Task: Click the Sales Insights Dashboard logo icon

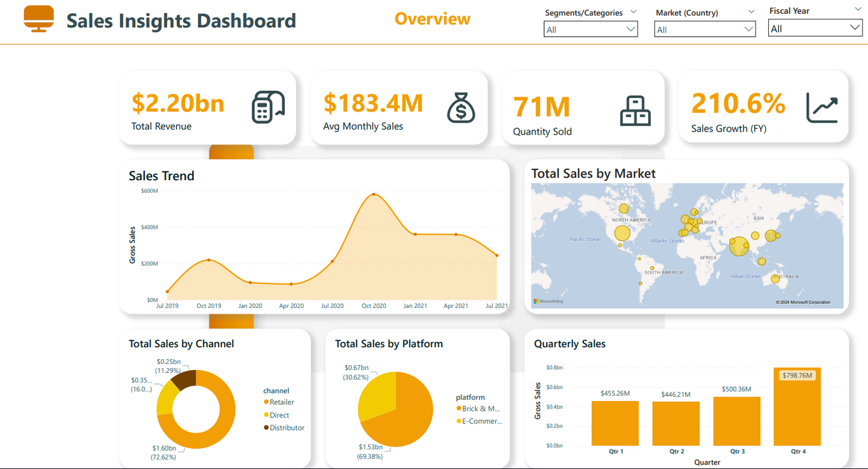Action: pos(38,19)
